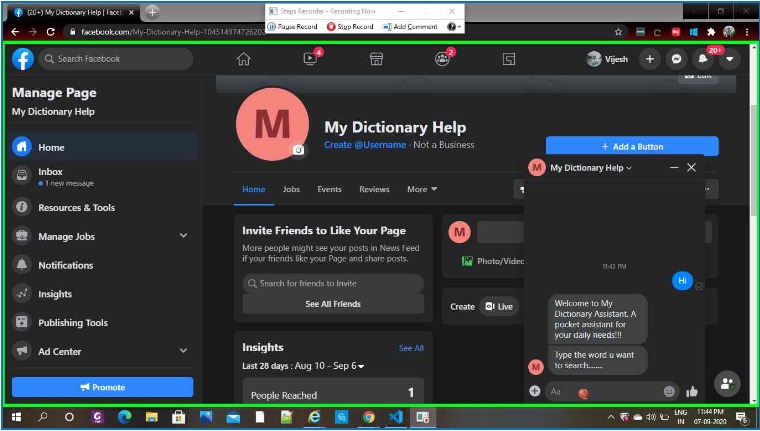Send a thumbs-up like in chat
Viewport: 760px width, 431px height.
[x=692, y=391]
